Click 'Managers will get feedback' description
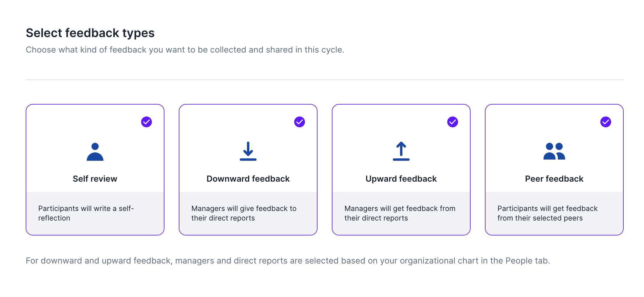This screenshot has height=297, width=644. [x=400, y=213]
